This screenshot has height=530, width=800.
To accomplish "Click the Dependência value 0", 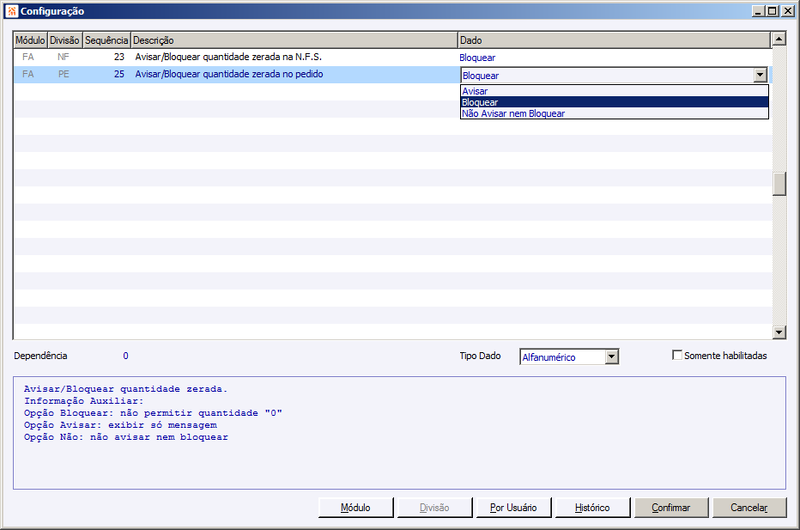I will 126,356.
